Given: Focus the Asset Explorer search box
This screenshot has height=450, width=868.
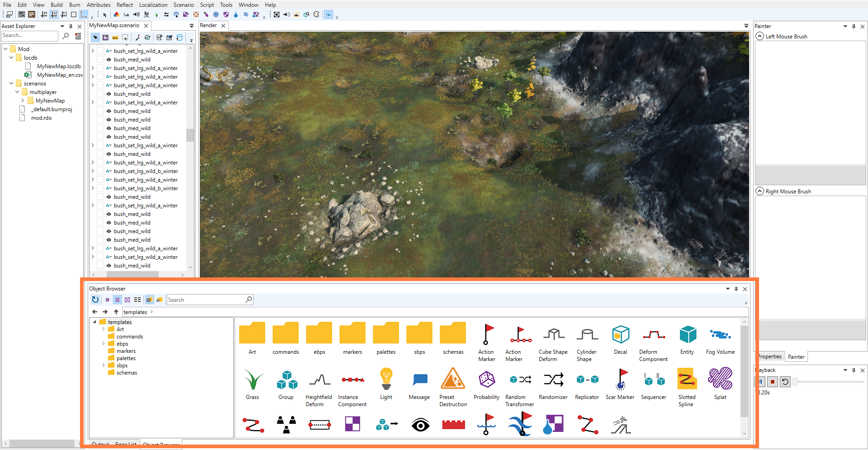Looking at the screenshot, I should pyautogui.click(x=30, y=36).
